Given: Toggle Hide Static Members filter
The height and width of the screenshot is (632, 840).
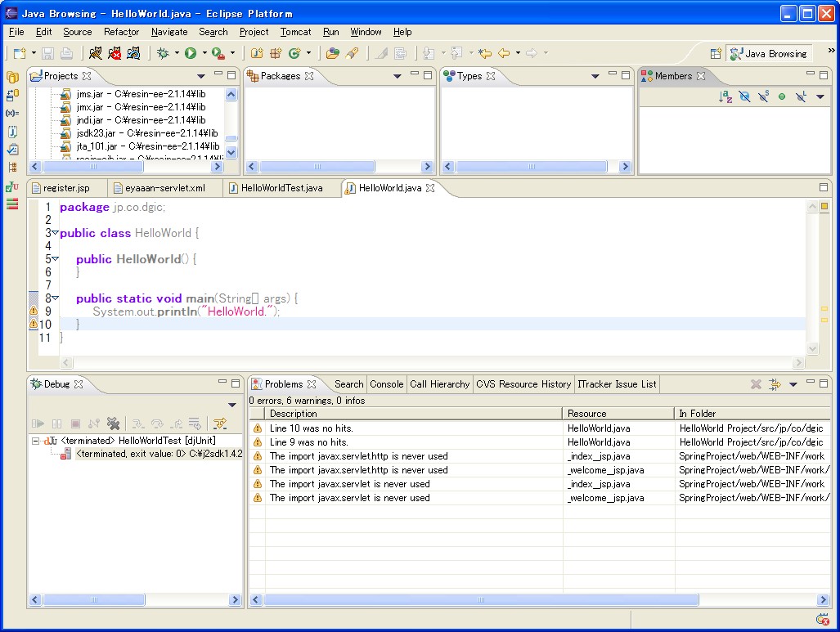Looking at the screenshot, I should (x=763, y=97).
